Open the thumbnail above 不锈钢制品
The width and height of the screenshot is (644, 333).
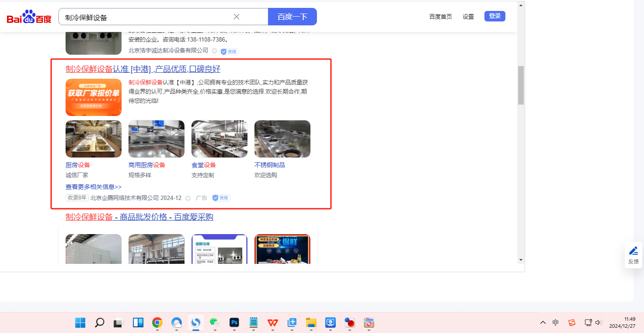pyautogui.click(x=282, y=139)
